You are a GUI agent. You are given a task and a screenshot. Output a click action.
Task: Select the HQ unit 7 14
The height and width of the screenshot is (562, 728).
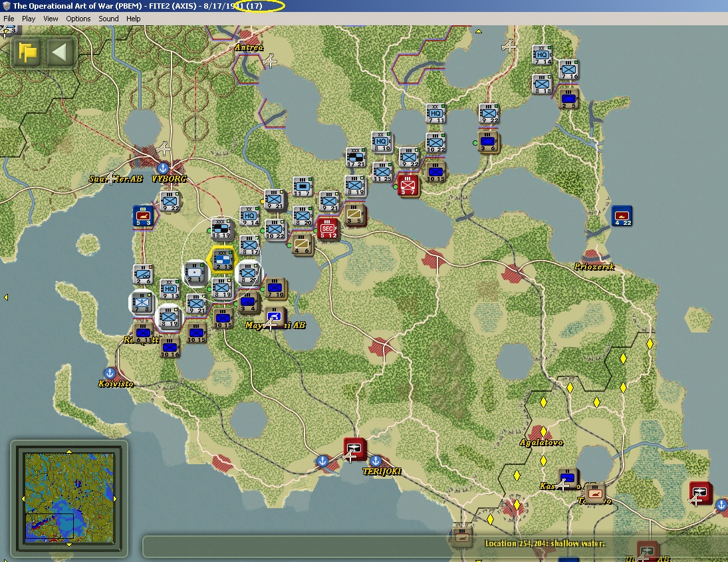point(543,55)
